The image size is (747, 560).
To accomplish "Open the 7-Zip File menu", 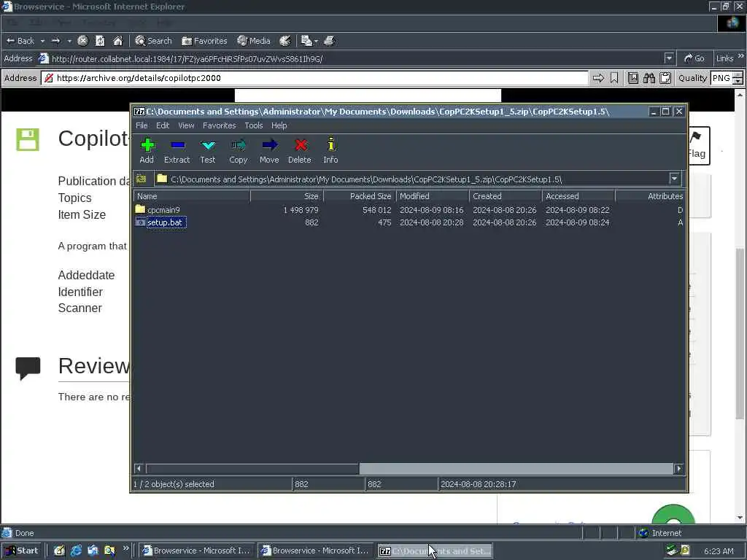I will point(142,125).
